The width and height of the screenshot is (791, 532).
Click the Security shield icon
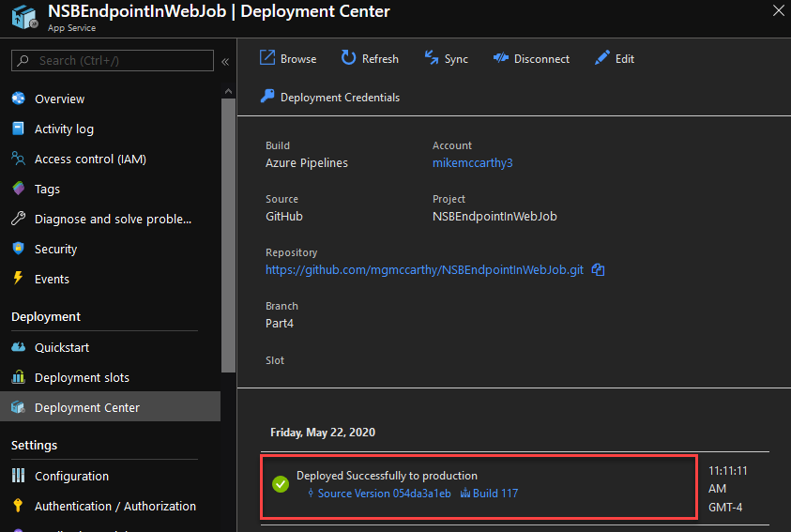click(18, 248)
